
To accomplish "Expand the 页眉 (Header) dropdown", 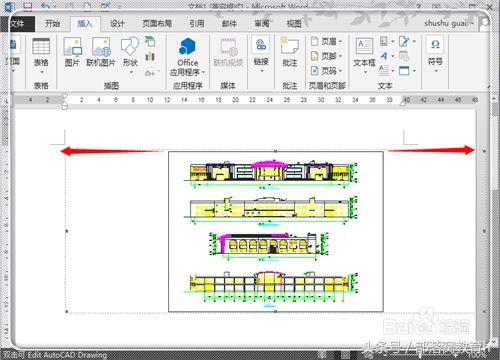I will [x=340, y=42].
